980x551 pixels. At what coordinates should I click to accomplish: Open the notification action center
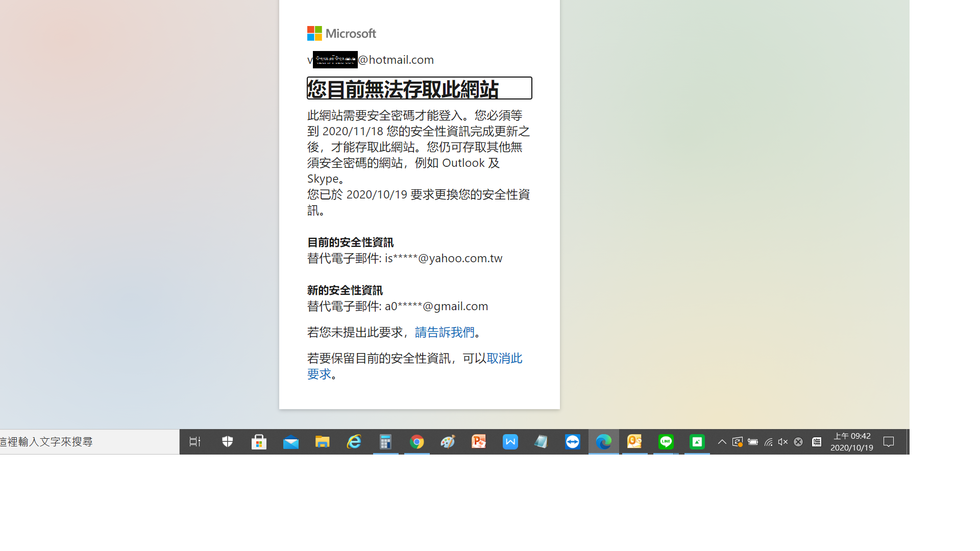click(x=889, y=442)
